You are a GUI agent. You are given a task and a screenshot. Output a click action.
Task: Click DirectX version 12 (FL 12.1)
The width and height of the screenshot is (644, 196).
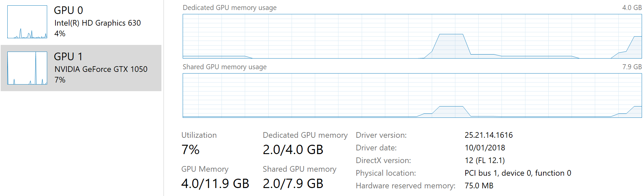(x=485, y=160)
